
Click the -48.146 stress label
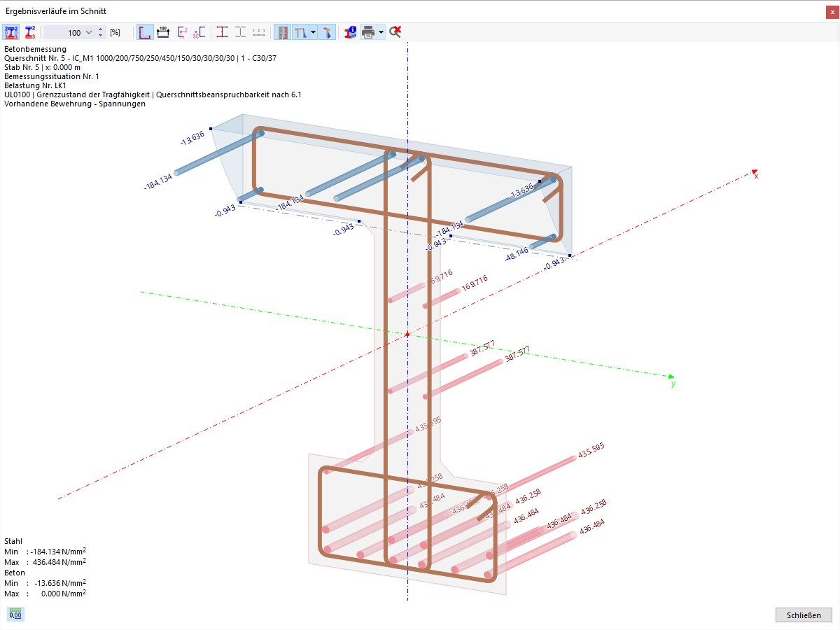point(517,253)
